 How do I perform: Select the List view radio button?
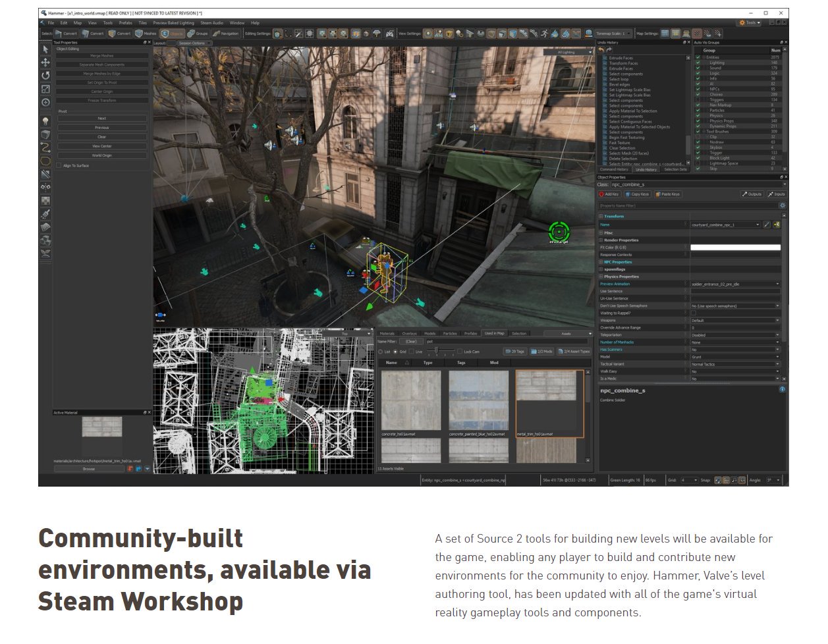[380, 352]
